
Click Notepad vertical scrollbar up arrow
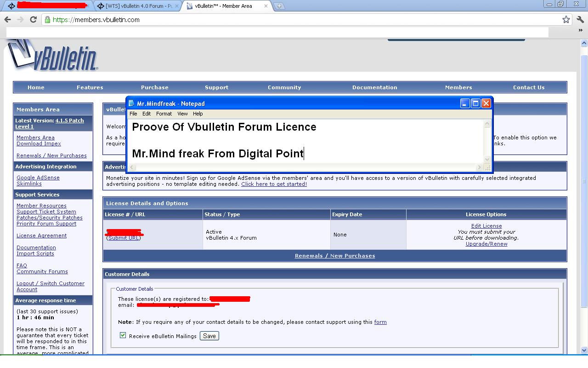coord(487,123)
